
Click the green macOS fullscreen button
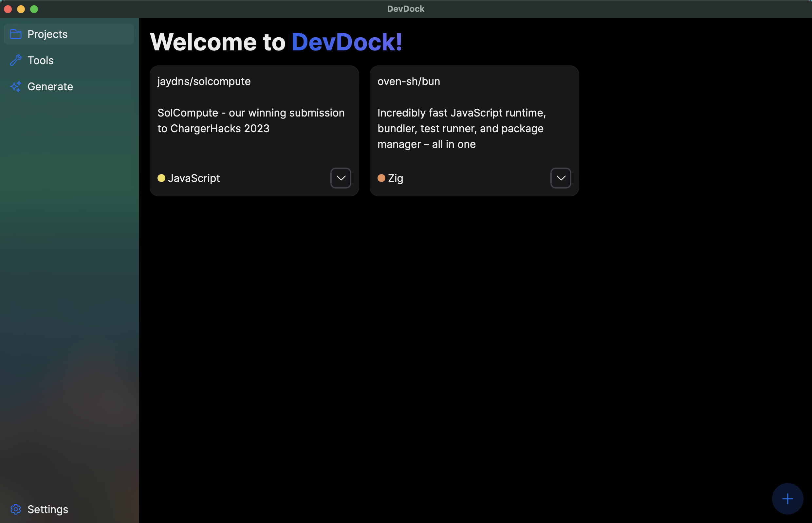(34, 9)
